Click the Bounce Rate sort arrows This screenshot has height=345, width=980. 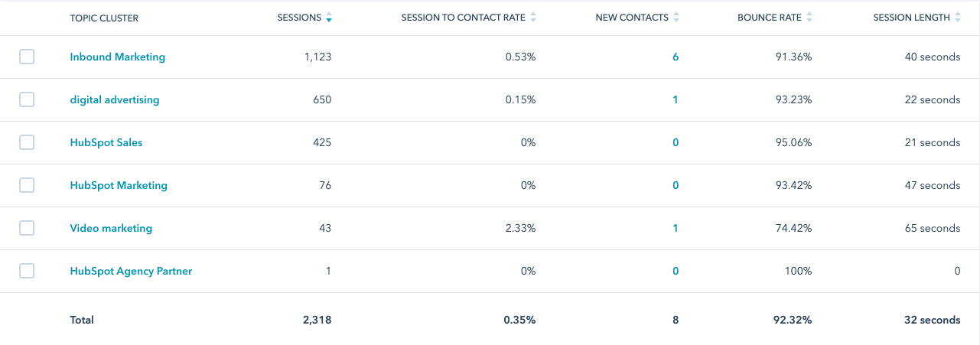coord(809,18)
